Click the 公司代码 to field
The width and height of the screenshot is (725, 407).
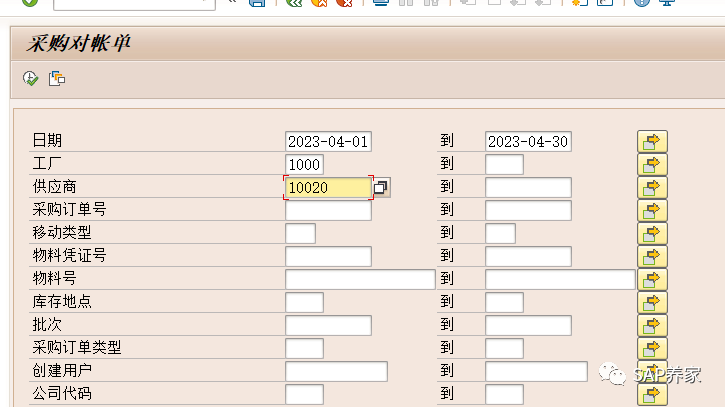504,395
